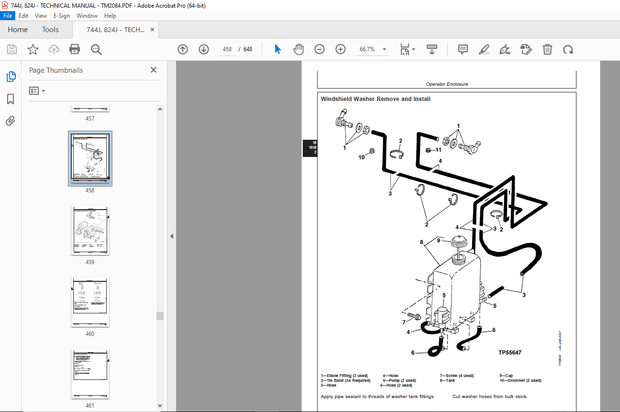The image size is (620, 412).
Task: Zoom out with the minus icon
Action: pyautogui.click(x=319, y=49)
